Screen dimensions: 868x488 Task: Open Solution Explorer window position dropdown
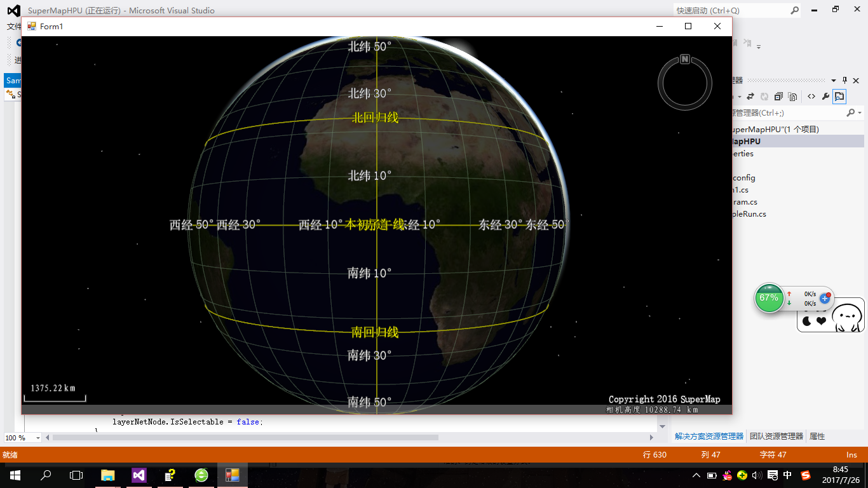(833, 80)
